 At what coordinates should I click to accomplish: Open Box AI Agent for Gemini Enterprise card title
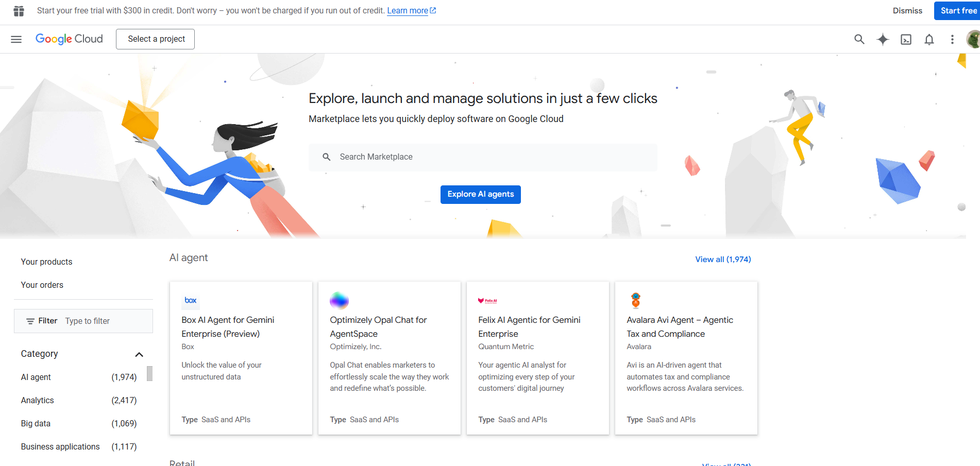(228, 327)
